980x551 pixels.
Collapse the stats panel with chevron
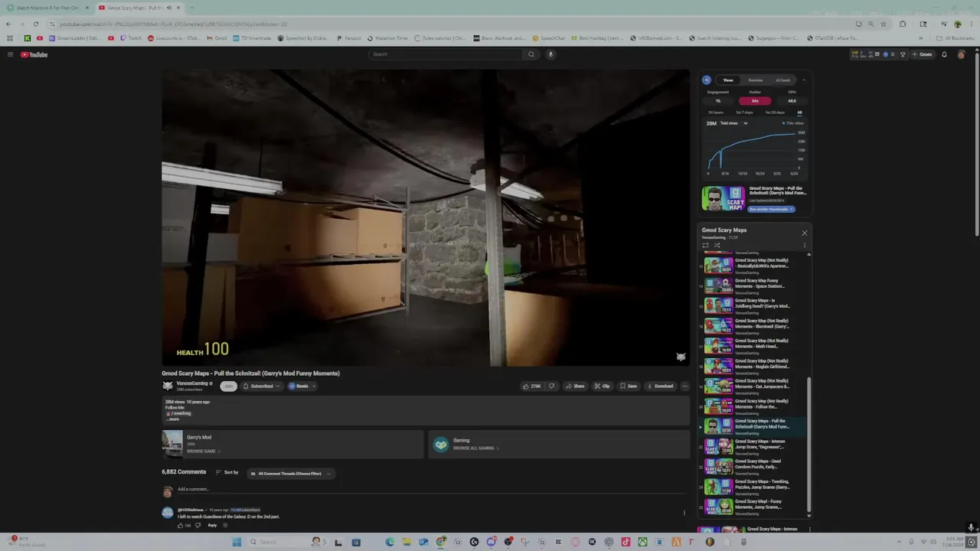pos(804,80)
